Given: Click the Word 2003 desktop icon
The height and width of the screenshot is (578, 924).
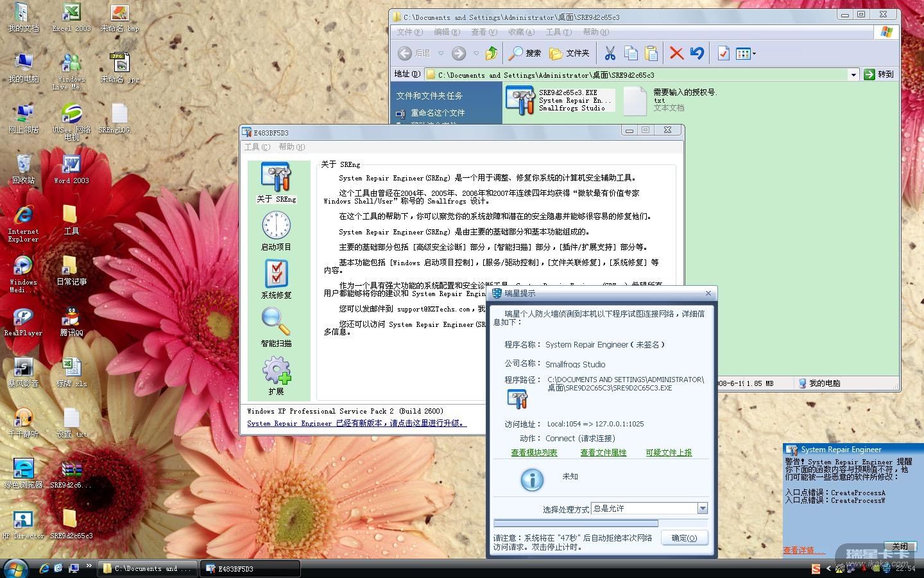Looking at the screenshot, I should [71, 169].
